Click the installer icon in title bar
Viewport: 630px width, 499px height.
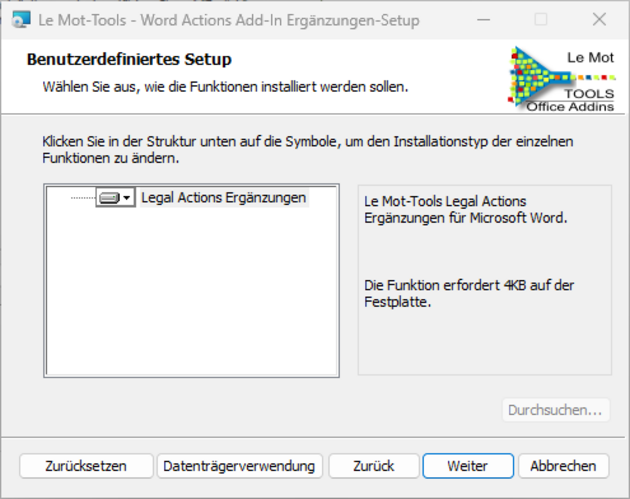(x=21, y=20)
